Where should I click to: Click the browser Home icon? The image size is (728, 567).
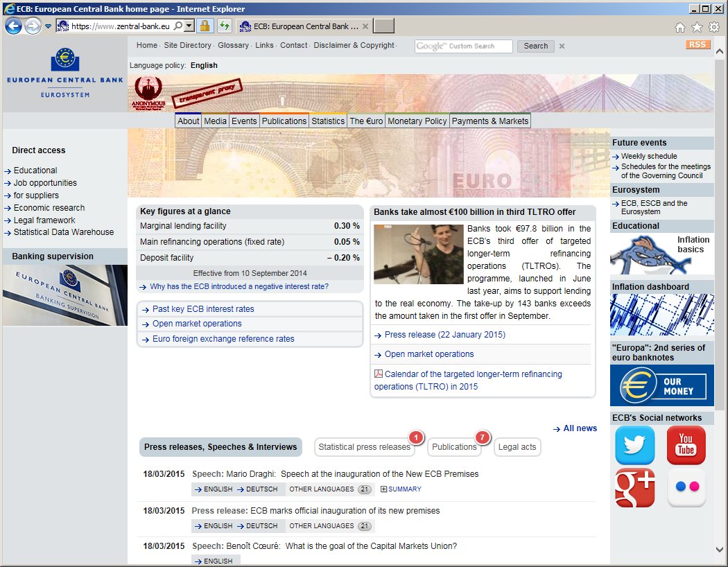680,27
